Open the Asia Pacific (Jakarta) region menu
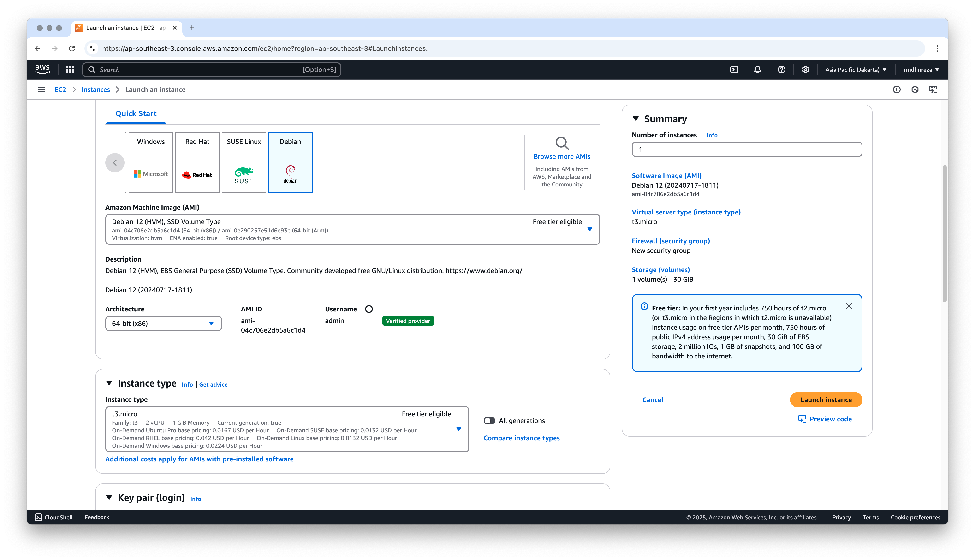Viewport: 975px width, 560px height. (x=856, y=70)
